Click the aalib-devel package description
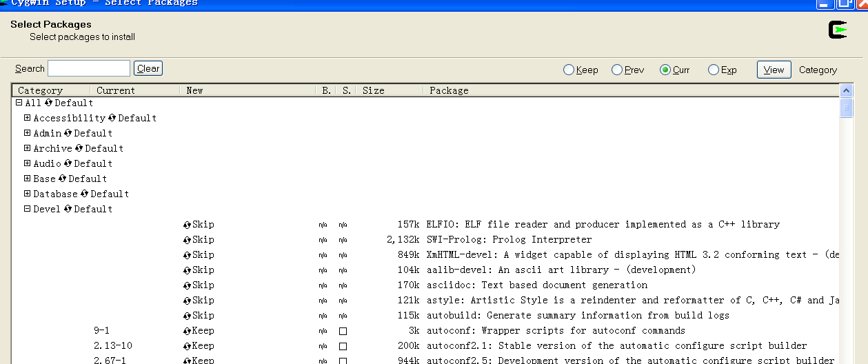Image resolution: width=868 pixels, height=364 pixels. point(561,270)
